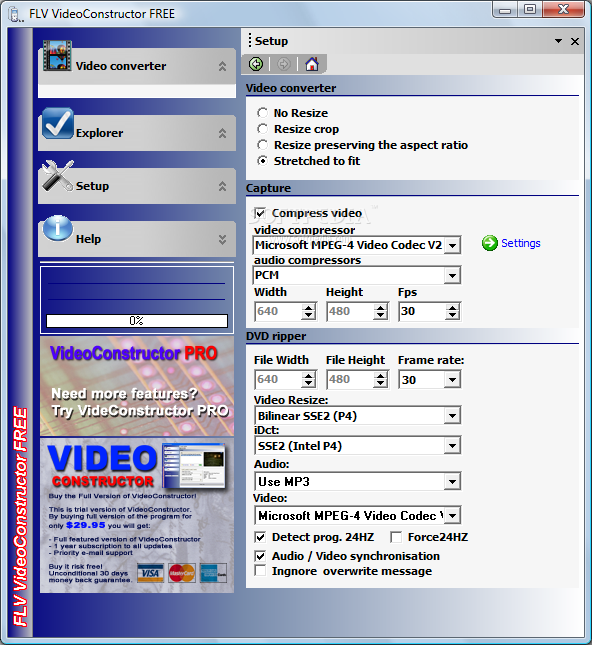Click the 0% progress bar

[x=137, y=321]
